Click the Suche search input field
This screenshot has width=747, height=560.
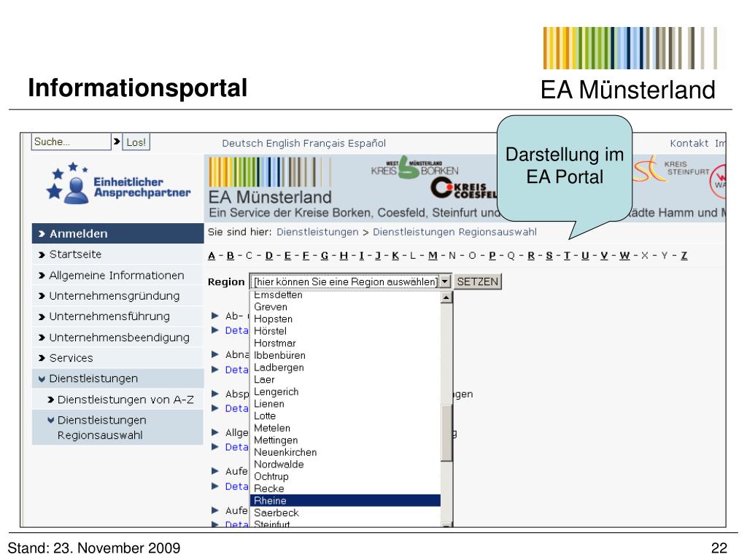tap(71, 142)
